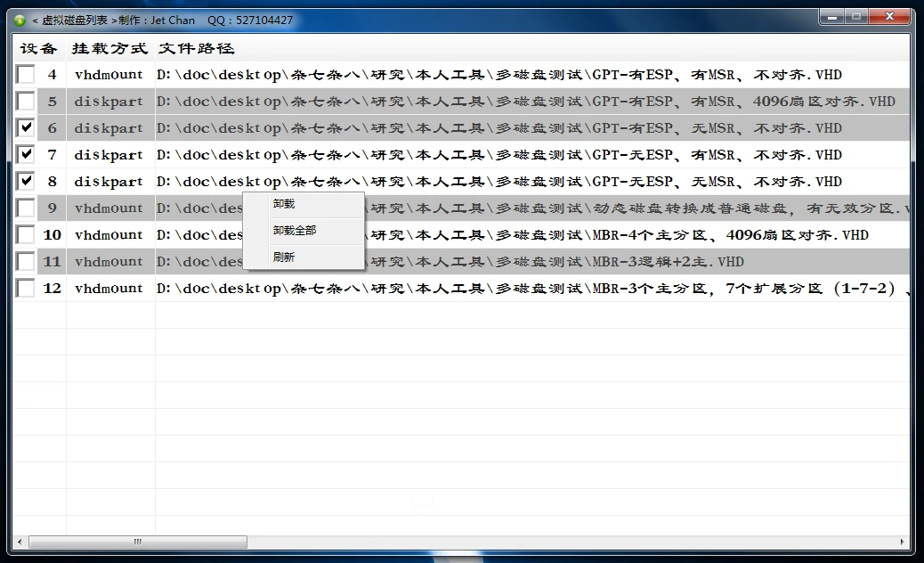This screenshot has height=563, width=924.
Task: Click path ending 有MSR、4096扇区对齐.VHD
Action: pos(525,102)
